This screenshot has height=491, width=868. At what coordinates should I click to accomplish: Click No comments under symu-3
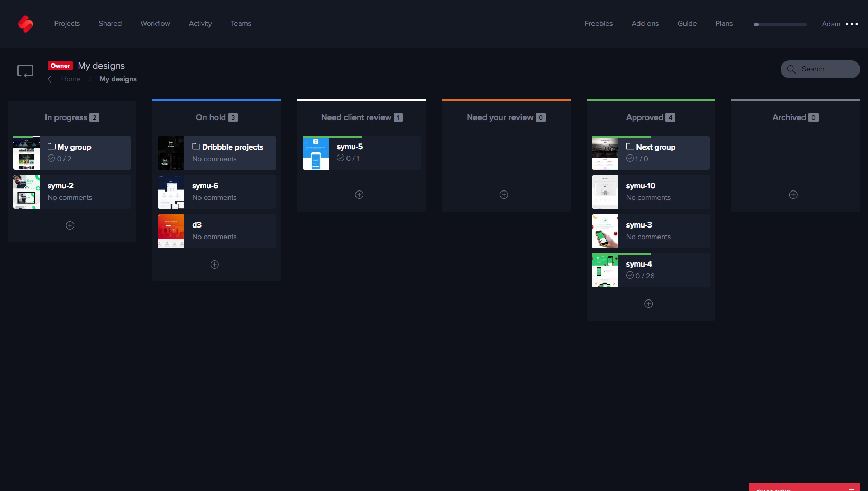click(x=648, y=237)
